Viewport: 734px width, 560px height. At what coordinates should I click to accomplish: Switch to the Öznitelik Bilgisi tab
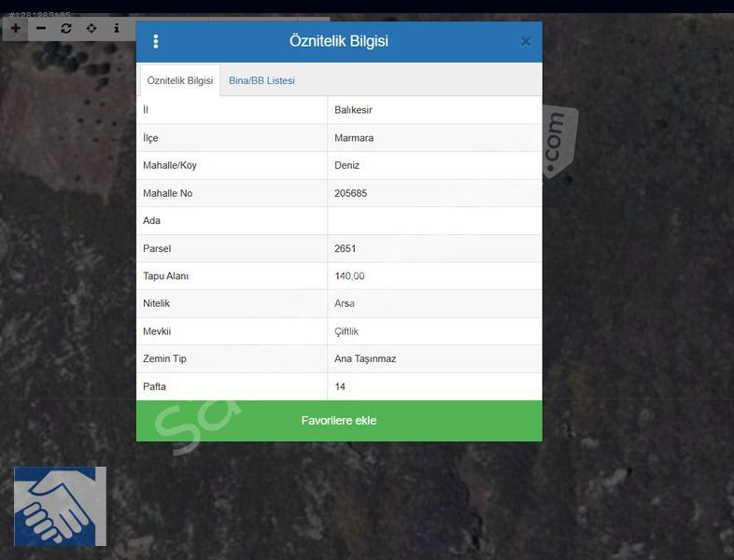pyautogui.click(x=180, y=80)
